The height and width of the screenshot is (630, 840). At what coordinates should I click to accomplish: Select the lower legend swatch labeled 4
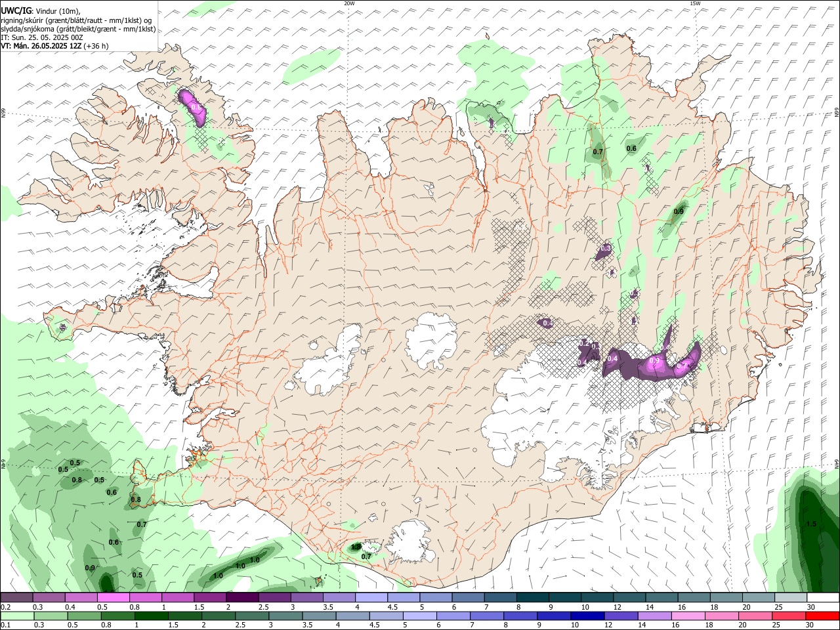353,616
